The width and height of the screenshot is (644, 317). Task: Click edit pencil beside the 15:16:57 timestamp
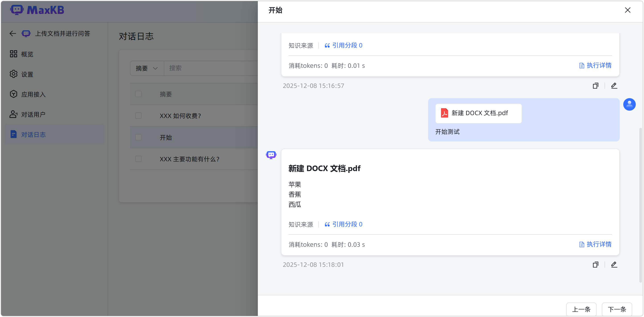click(614, 86)
